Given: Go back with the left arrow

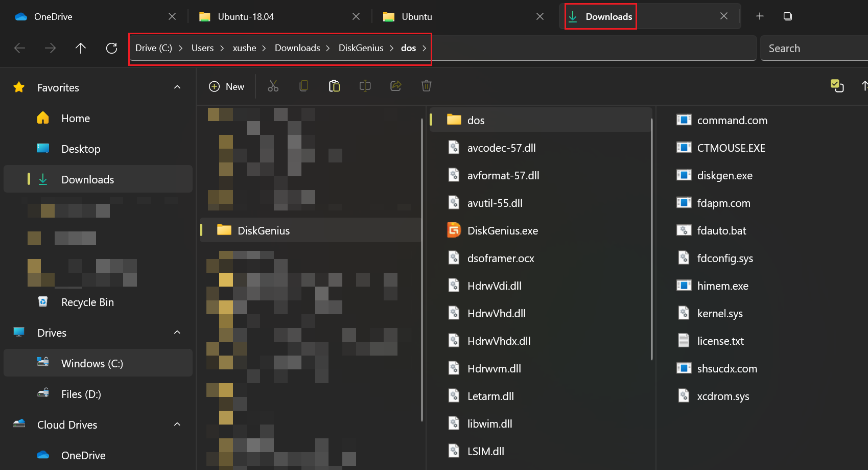Looking at the screenshot, I should click(20, 48).
